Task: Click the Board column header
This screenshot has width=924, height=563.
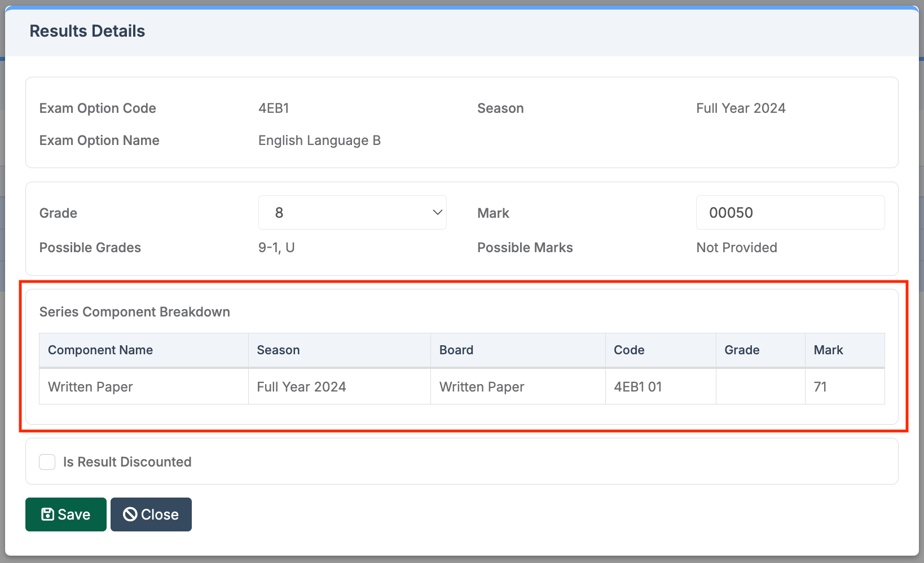Action: pyautogui.click(x=456, y=350)
